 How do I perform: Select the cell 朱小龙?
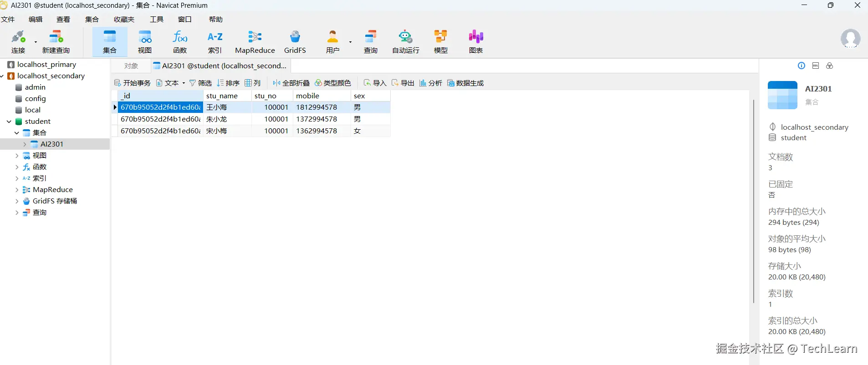[227, 119]
